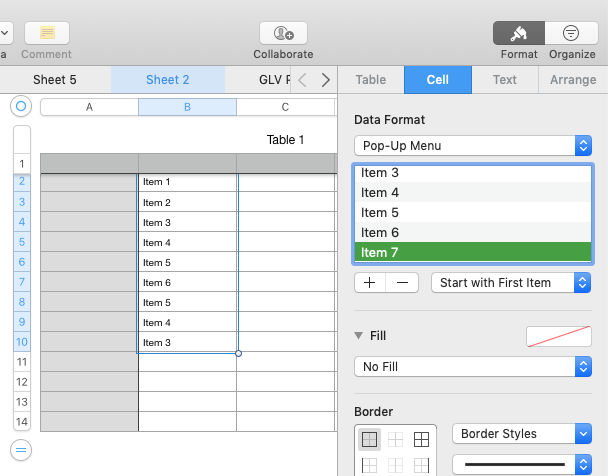Click the table select-all circle handle

pos(21,106)
